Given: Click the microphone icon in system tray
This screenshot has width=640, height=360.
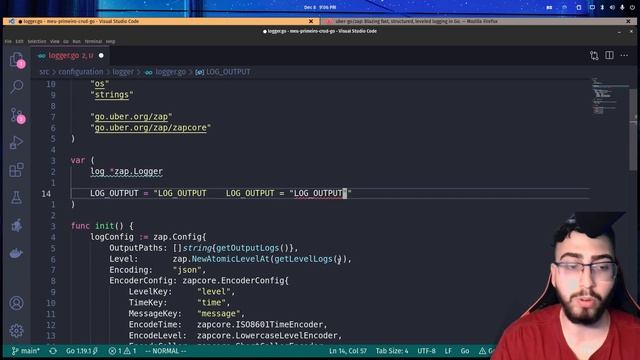Looking at the screenshot, I should (622, 7).
